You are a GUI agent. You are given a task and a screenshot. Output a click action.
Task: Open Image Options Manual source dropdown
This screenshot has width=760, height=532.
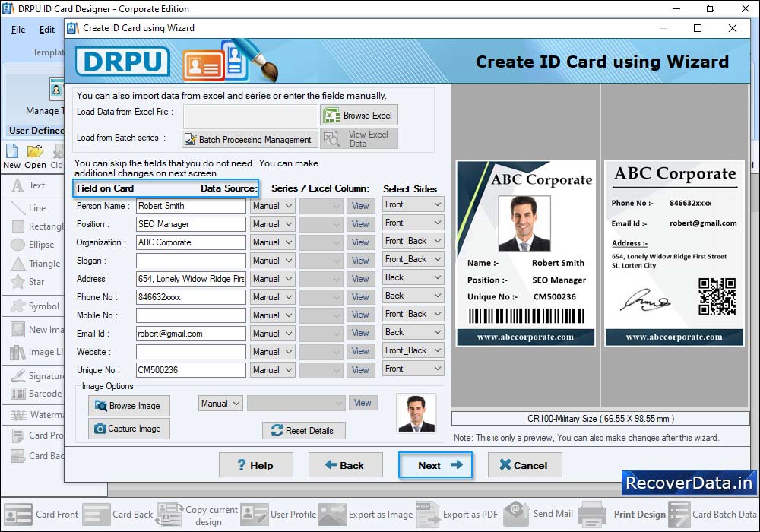click(220, 404)
